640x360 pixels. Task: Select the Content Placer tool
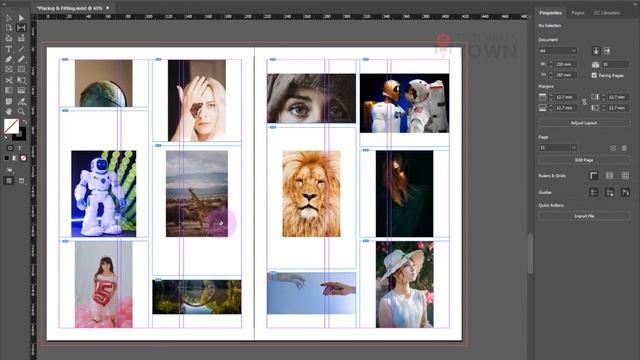coord(21,38)
